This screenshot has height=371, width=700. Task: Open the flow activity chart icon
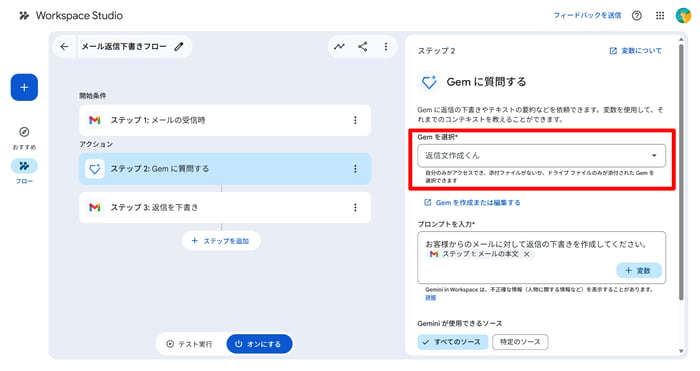[339, 46]
